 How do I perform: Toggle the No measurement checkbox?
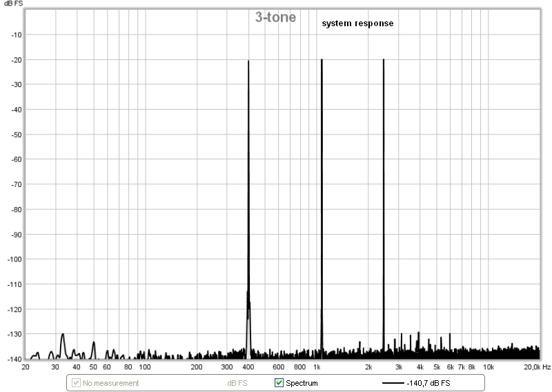[x=76, y=382]
